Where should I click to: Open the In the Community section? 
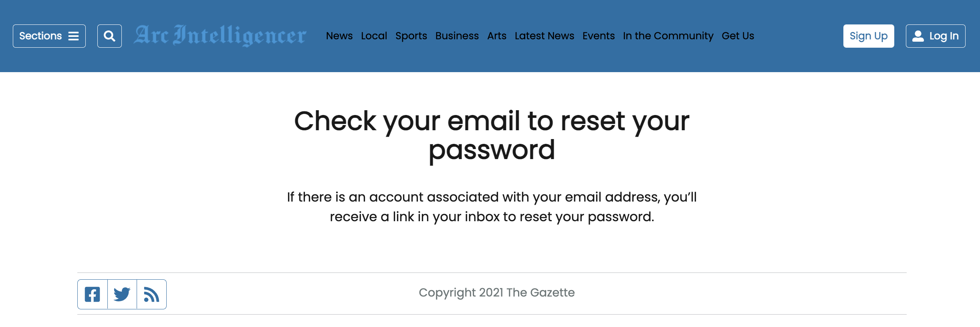(x=668, y=36)
